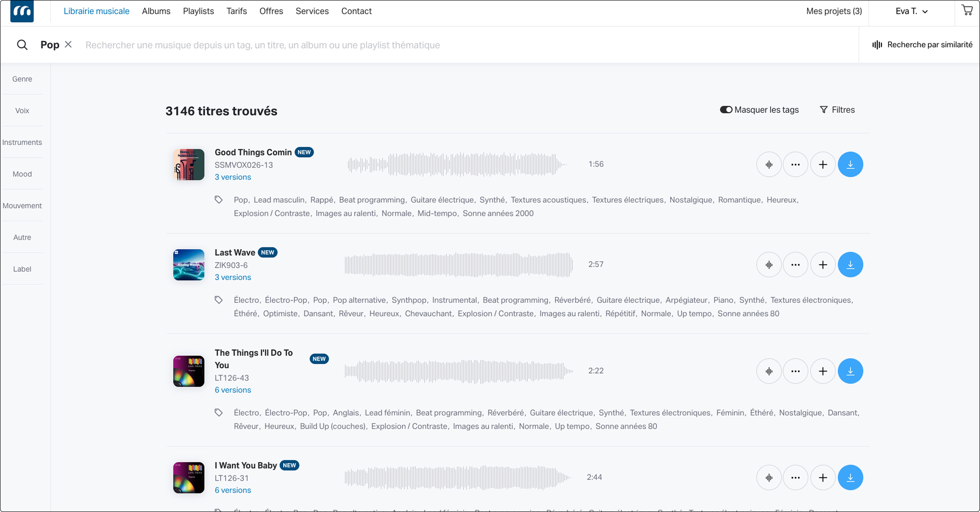Show the 3 versions of Last Wave

pos(232,277)
